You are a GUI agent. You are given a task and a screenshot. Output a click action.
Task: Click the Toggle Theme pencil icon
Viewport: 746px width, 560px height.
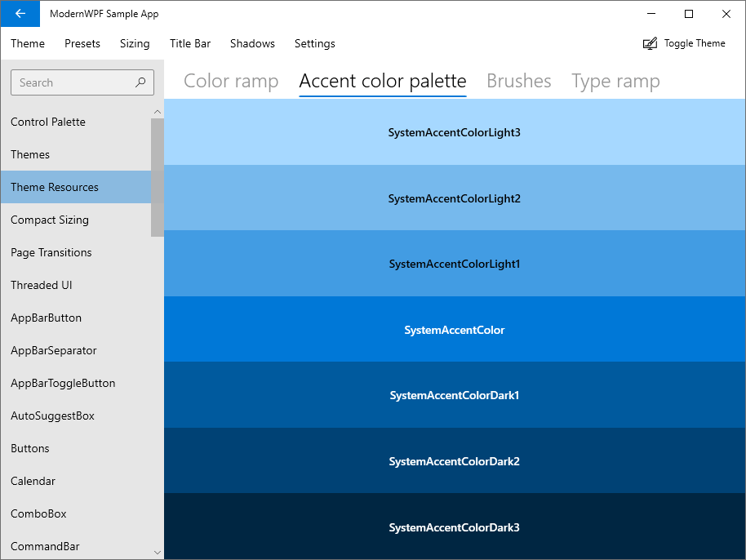650,42
